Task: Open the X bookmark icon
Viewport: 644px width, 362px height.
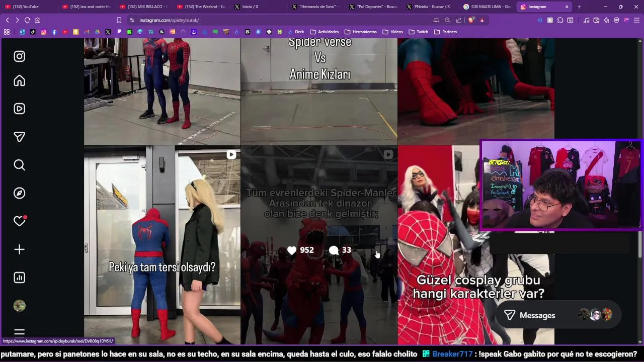Action: (108, 32)
